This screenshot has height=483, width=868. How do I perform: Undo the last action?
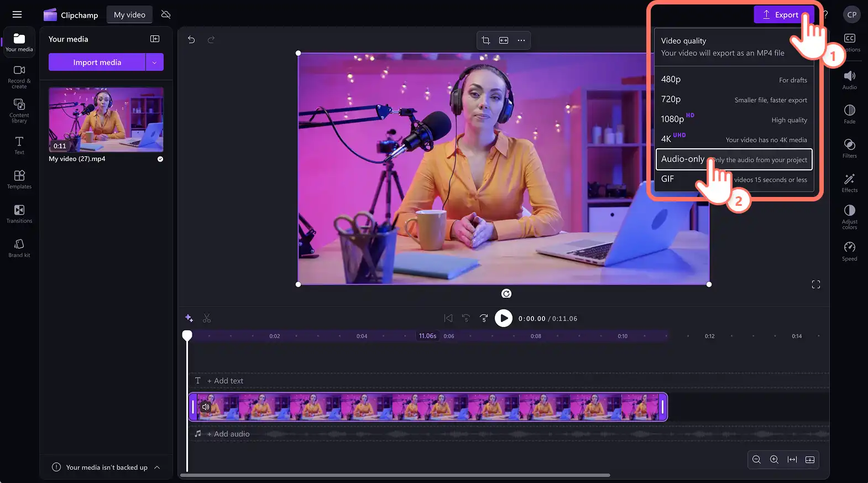coord(191,39)
